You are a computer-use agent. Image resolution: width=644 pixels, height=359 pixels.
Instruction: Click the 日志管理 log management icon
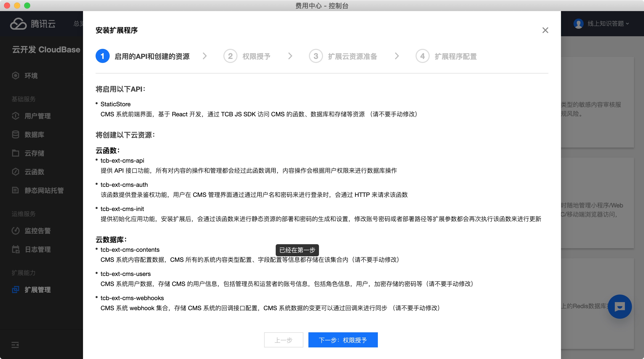pyautogui.click(x=16, y=249)
